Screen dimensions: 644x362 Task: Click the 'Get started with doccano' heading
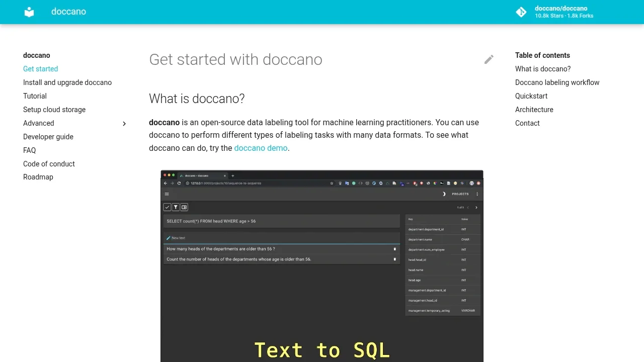click(235, 59)
